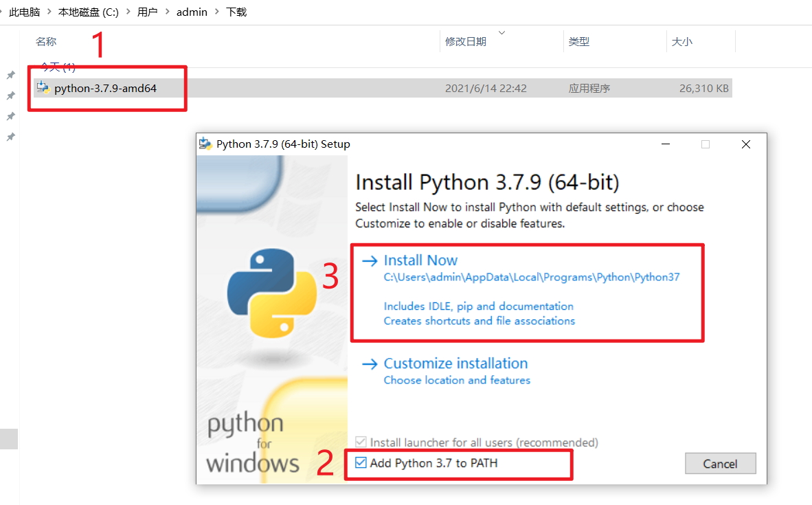Click the fourth pin icon in navigation pane
Screen dimensions: 812x505
10,137
